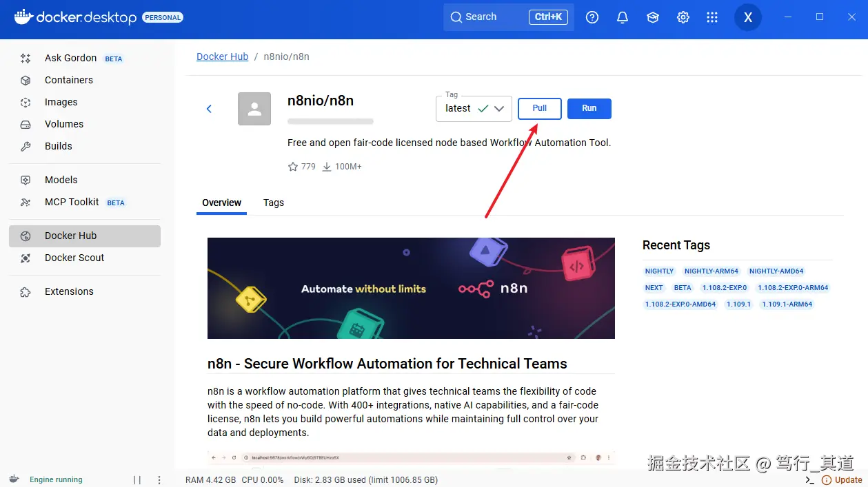868x487 pixels.
Task: Click the Docker Scout icon in sidebar
Action: tap(26, 258)
